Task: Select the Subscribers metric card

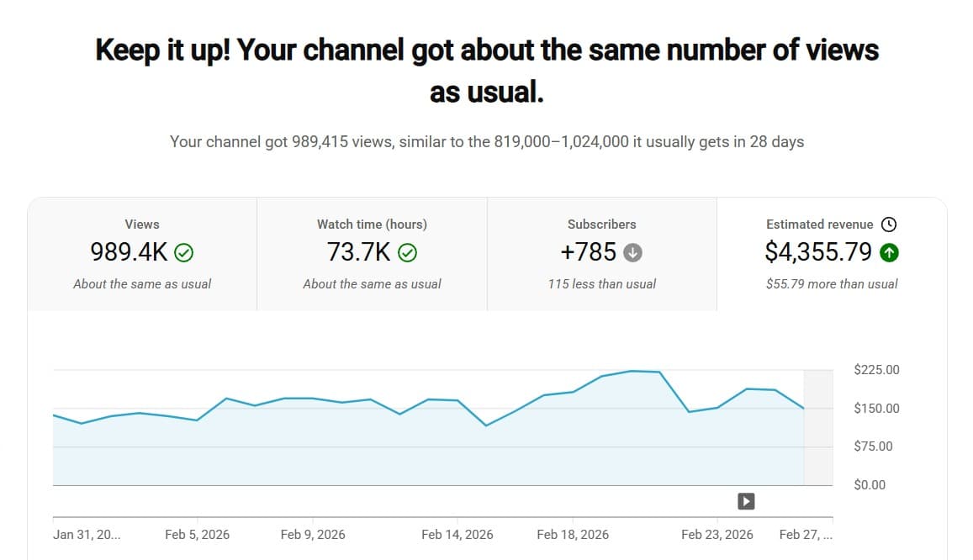Action: pos(601,252)
